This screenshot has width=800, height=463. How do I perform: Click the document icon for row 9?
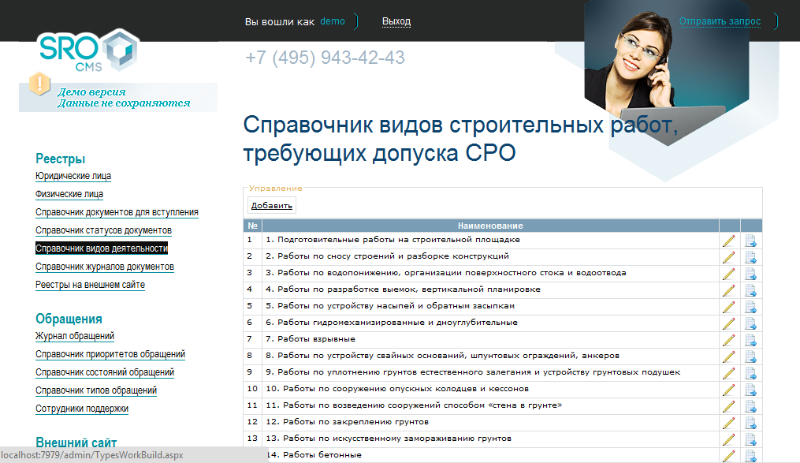tap(750, 372)
